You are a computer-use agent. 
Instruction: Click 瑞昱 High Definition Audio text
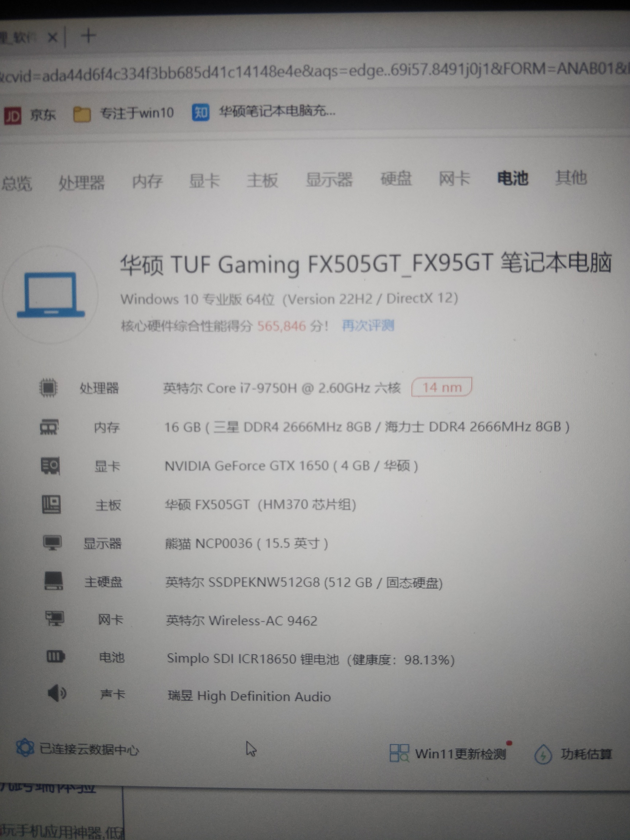point(249,696)
